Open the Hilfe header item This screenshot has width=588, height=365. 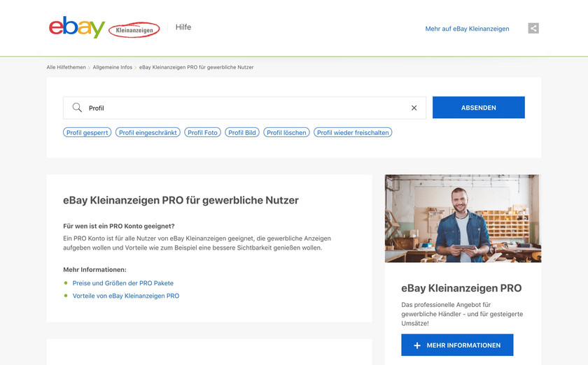pos(183,27)
